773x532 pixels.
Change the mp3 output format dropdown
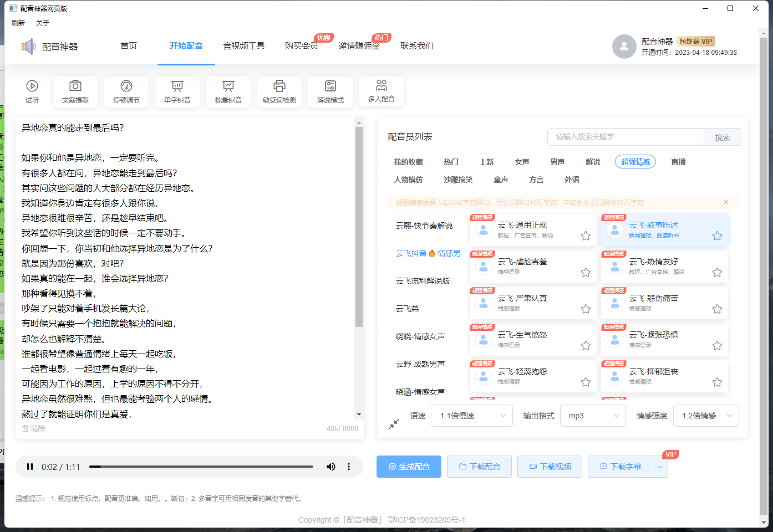coord(593,415)
